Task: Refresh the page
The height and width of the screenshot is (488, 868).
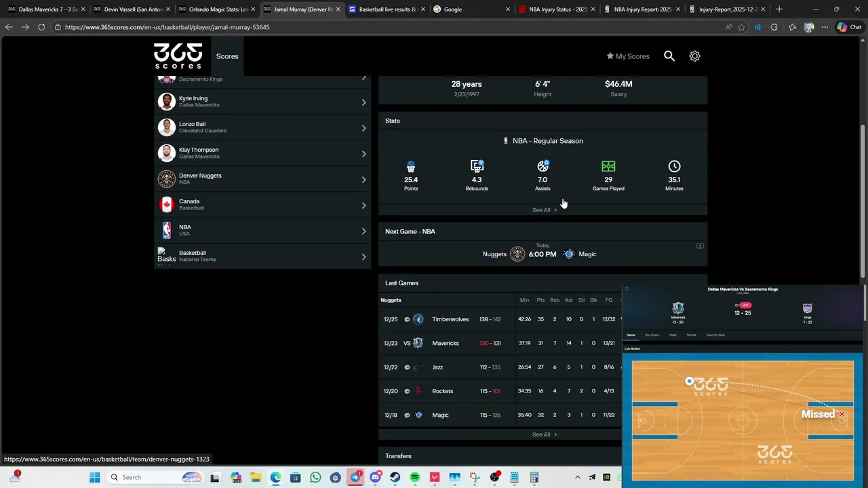Action: pos(41,27)
